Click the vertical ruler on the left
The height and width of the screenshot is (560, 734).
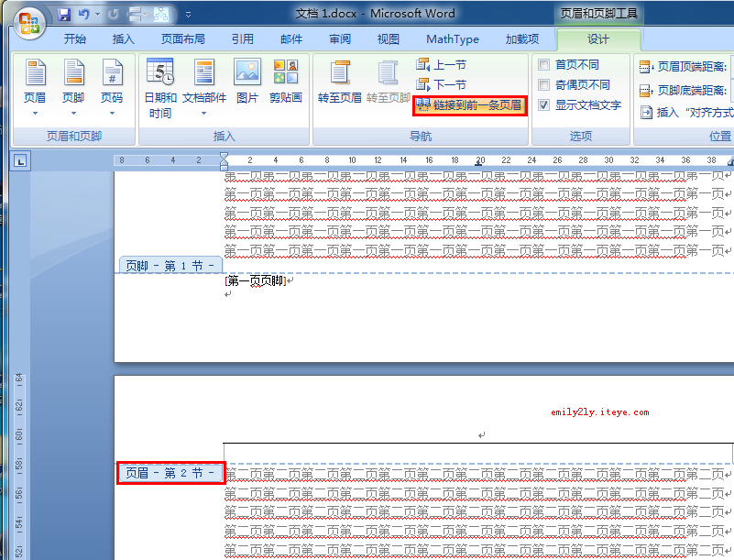pyautogui.click(x=18, y=465)
